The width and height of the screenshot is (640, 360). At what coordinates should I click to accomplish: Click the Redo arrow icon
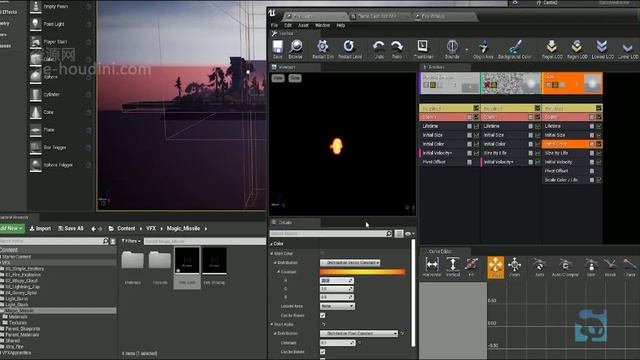coord(397,47)
